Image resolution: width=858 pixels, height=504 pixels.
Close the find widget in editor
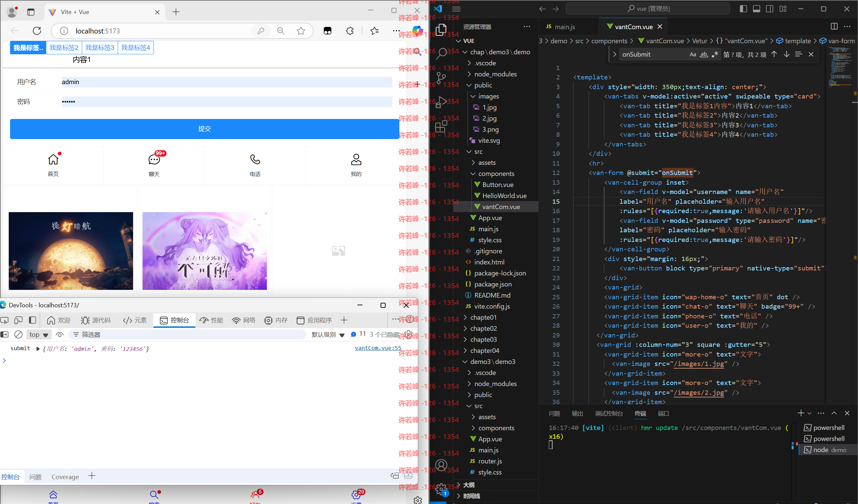pyautogui.click(x=811, y=54)
